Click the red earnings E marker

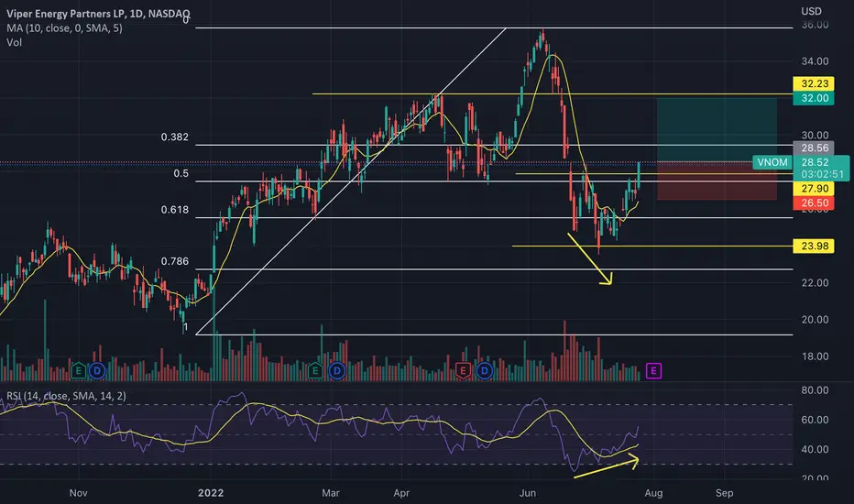[x=463, y=371]
